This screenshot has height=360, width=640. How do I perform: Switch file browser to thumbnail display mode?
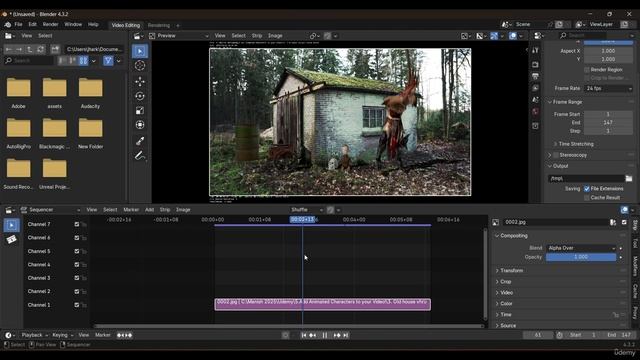[83, 61]
